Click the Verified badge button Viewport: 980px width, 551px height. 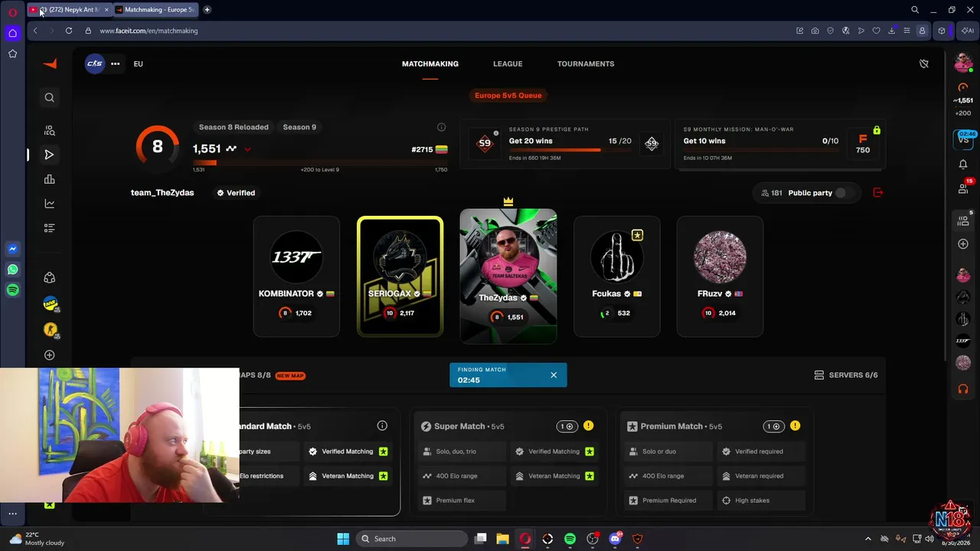pos(236,193)
